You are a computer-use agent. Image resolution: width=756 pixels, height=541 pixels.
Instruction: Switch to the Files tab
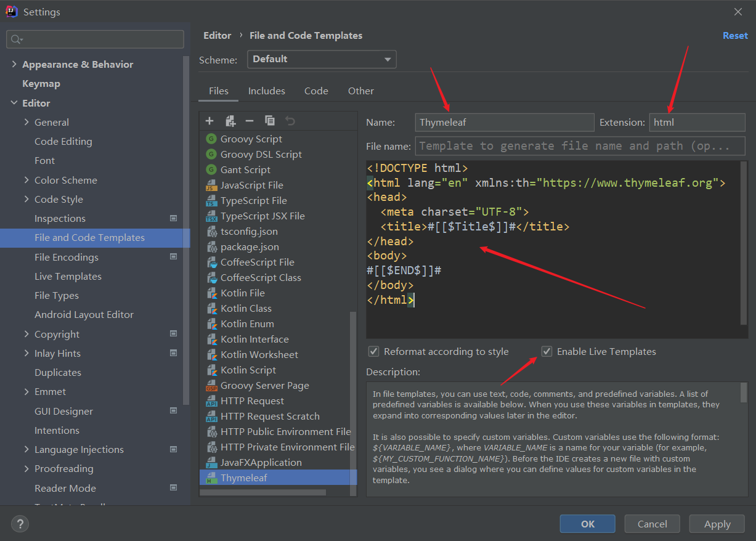[x=219, y=91]
